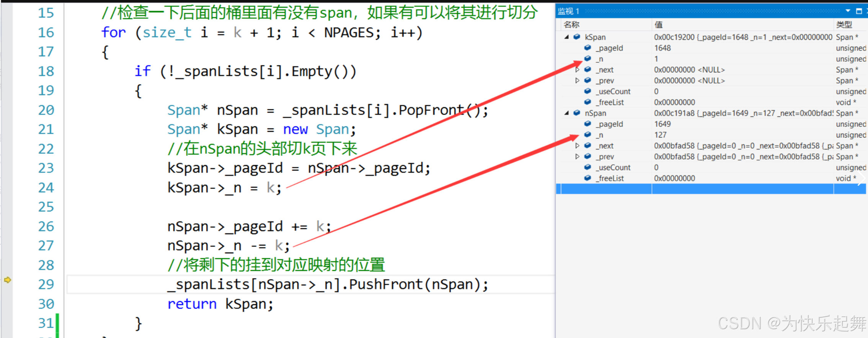Select the 监视 1 watch panel title
The height and width of the screenshot is (338, 868).
point(568,11)
